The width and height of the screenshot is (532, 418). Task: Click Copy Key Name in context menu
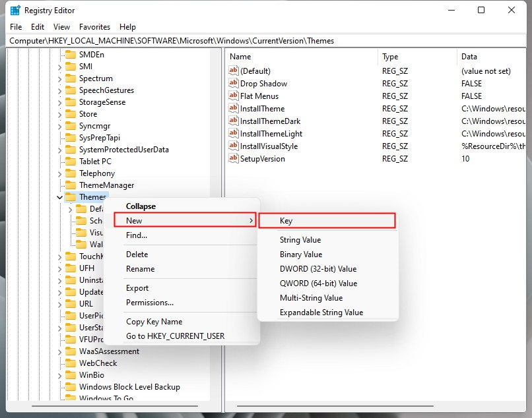[x=182, y=321]
